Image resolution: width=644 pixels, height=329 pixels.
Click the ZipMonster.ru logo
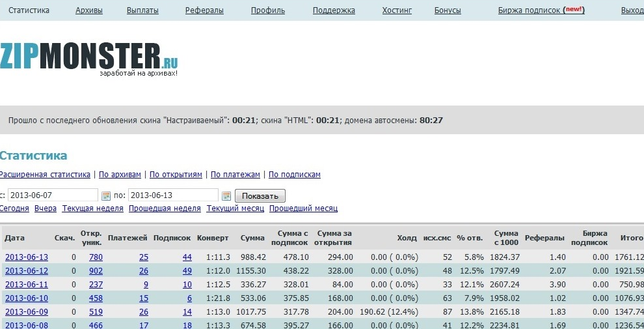coord(88,59)
